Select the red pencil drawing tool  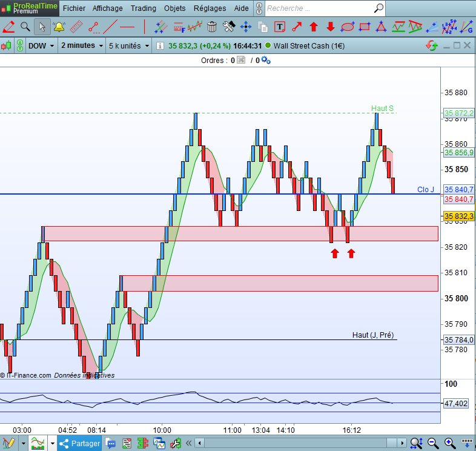(8, 27)
